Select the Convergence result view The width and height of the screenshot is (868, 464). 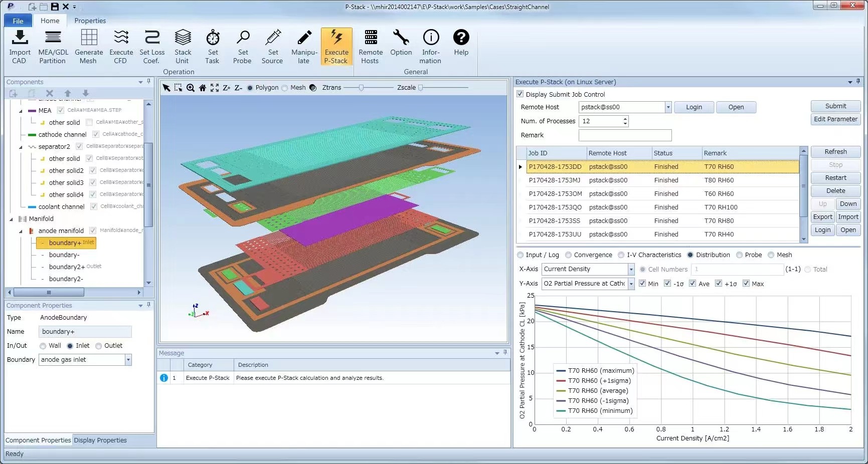tap(568, 255)
